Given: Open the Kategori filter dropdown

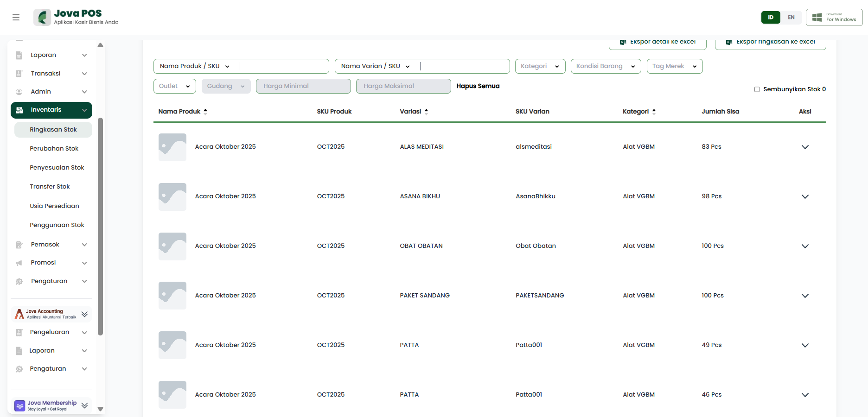Looking at the screenshot, I should [x=540, y=66].
